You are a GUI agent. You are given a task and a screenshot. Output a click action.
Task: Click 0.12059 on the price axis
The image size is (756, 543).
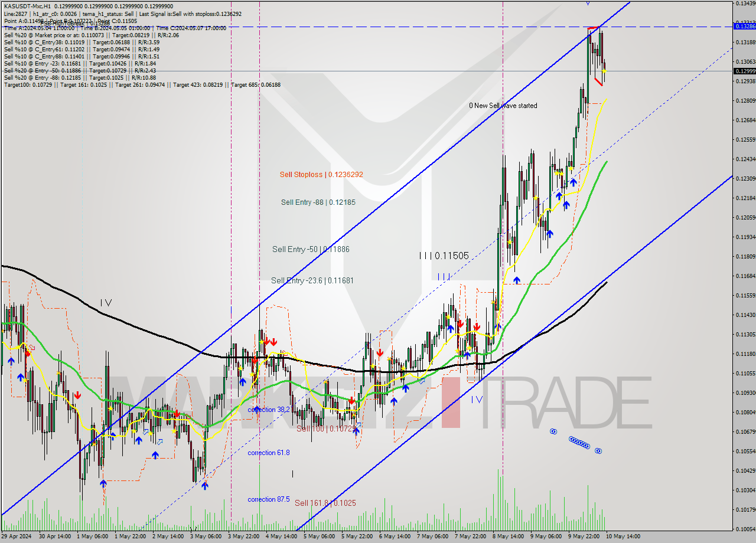pos(745,217)
